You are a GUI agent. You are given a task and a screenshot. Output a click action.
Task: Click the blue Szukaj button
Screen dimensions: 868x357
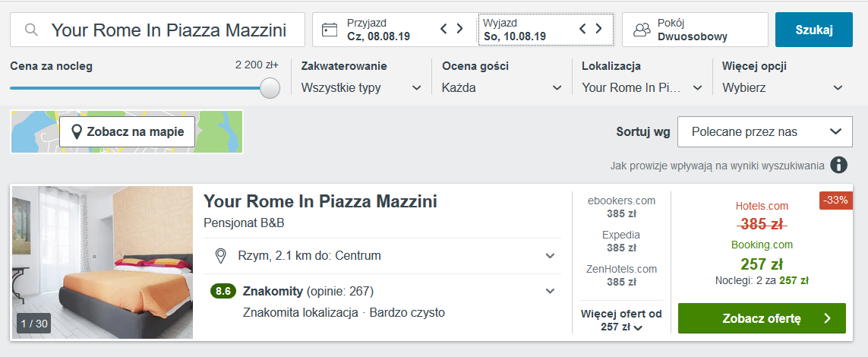pos(814,30)
